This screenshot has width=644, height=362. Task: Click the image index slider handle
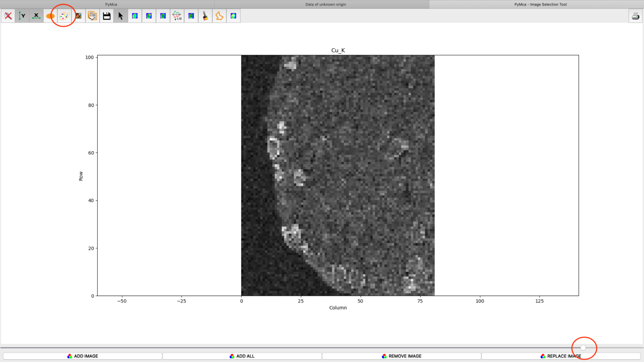[583, 348]
